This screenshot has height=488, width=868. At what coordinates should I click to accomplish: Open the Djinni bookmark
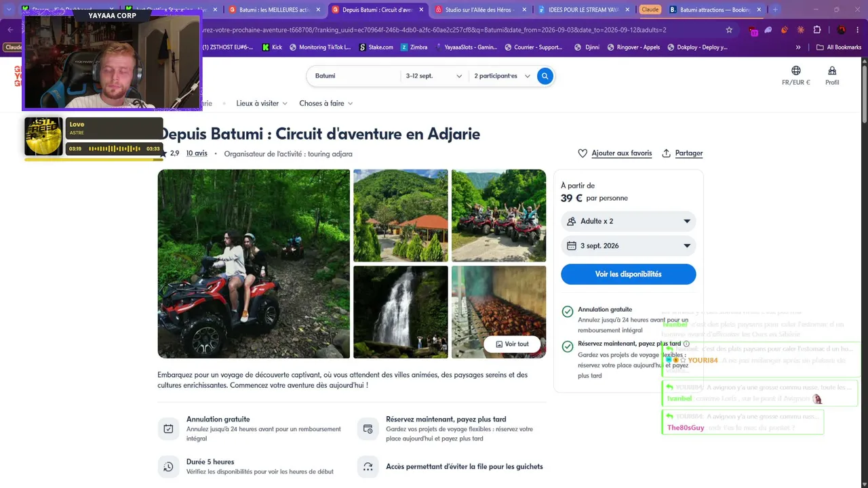tap(587, 47)
